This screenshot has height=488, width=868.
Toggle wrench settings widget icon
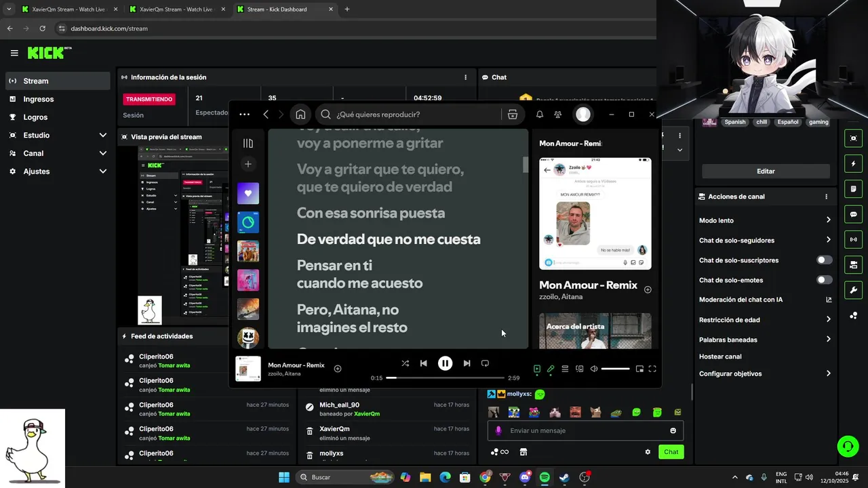pyautogui.click(x=853, y=290)
